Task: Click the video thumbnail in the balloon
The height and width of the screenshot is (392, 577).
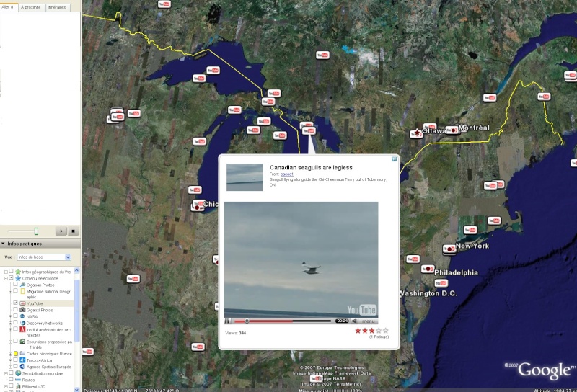Action: [x=245, y=177]
